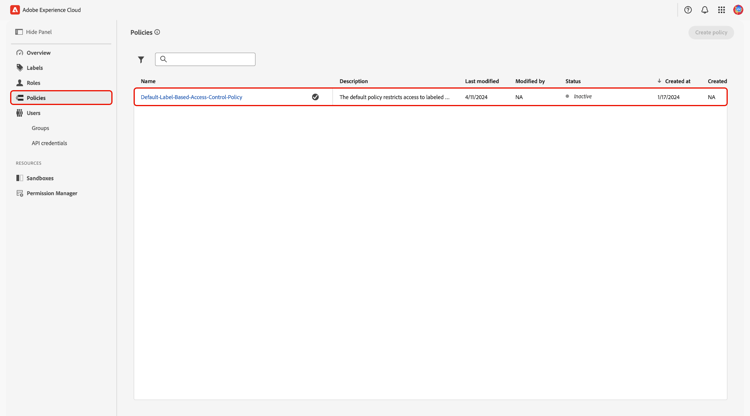Click the 4/11/2024 last modified cell
The image size is (750, 416).
tap(476, 97)
